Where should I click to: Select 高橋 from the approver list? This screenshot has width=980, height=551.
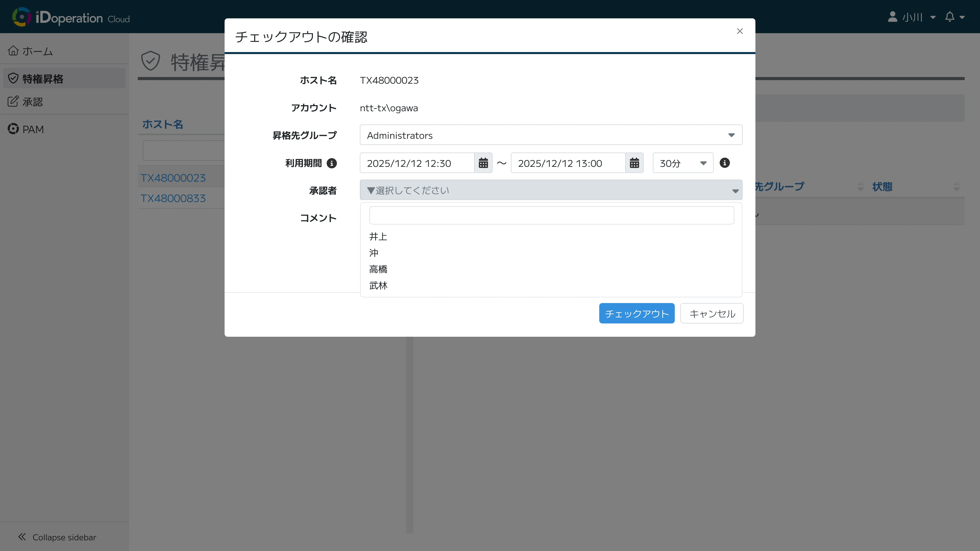[x=378, y=269]
